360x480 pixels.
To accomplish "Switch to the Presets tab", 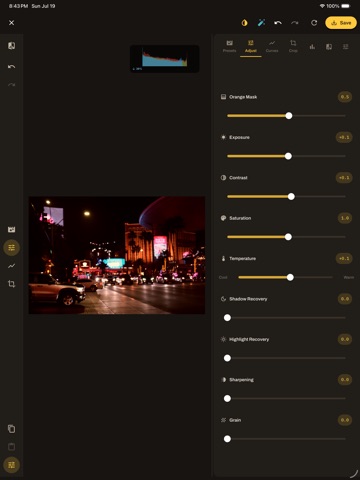I will pos(229,46).
